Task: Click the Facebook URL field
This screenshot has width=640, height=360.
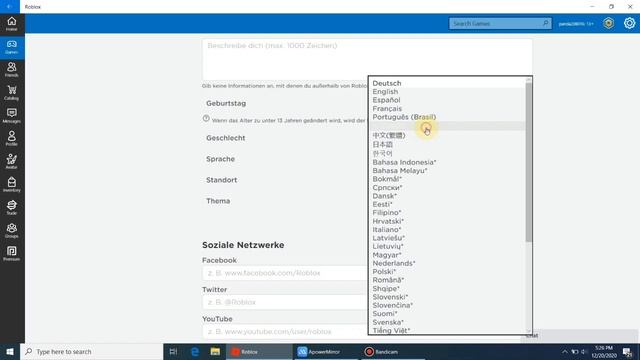Action: coord(285,273)
